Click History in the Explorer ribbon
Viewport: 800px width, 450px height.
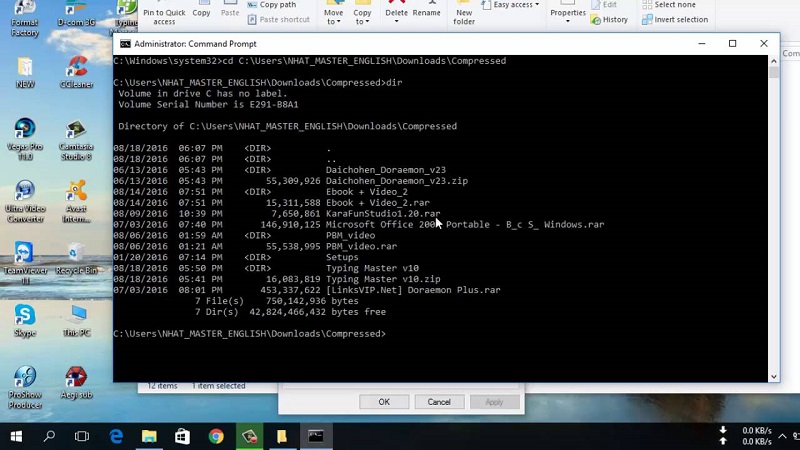pyautogui.click(x=609, y=19)
